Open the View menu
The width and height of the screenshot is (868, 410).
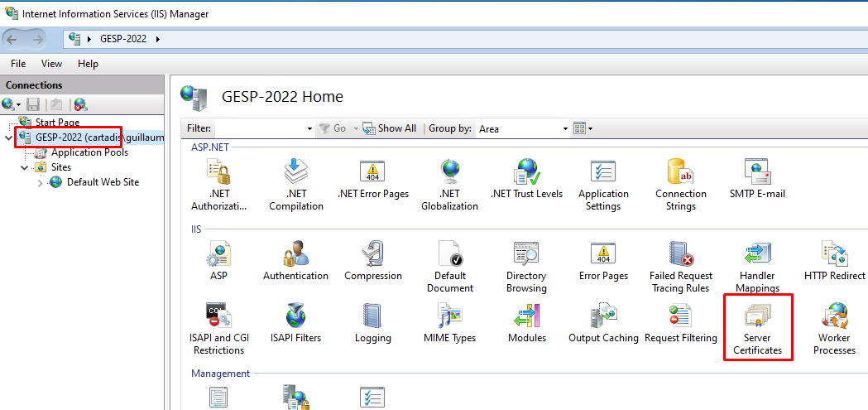click(51, 64)
